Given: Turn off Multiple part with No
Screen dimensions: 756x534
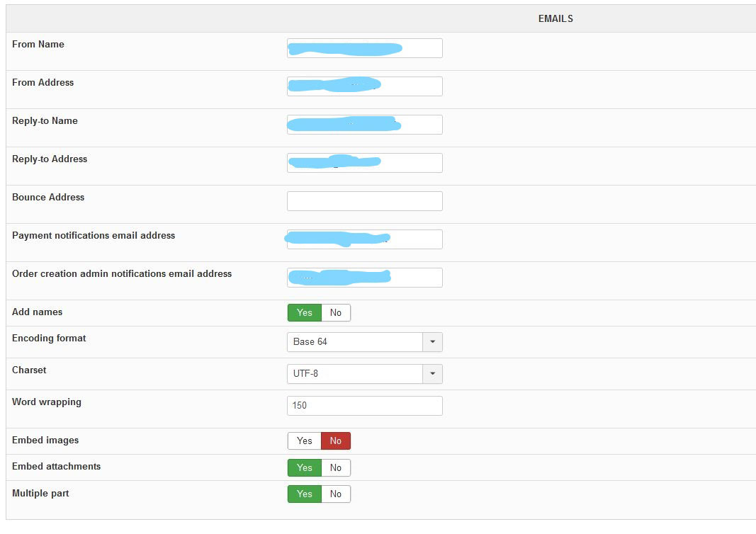Looking at the screenshot, I should coord(336,494).
